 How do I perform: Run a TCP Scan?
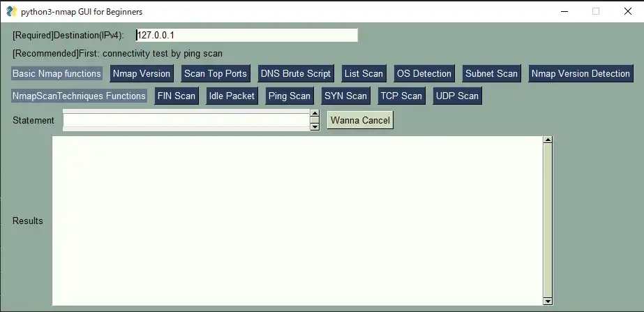click(401, 96)
